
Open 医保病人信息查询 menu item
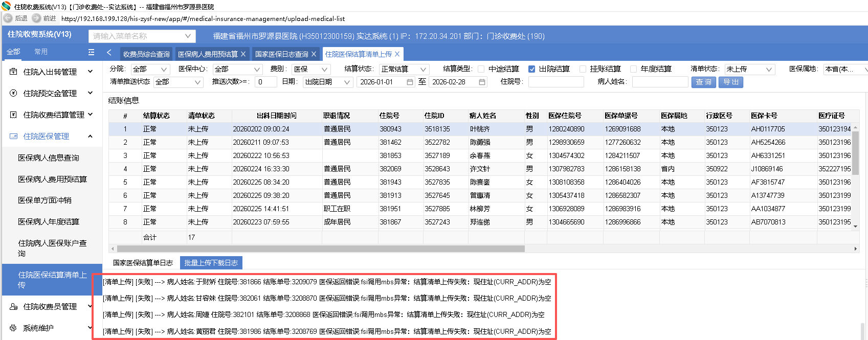click(x=49, y=158)
